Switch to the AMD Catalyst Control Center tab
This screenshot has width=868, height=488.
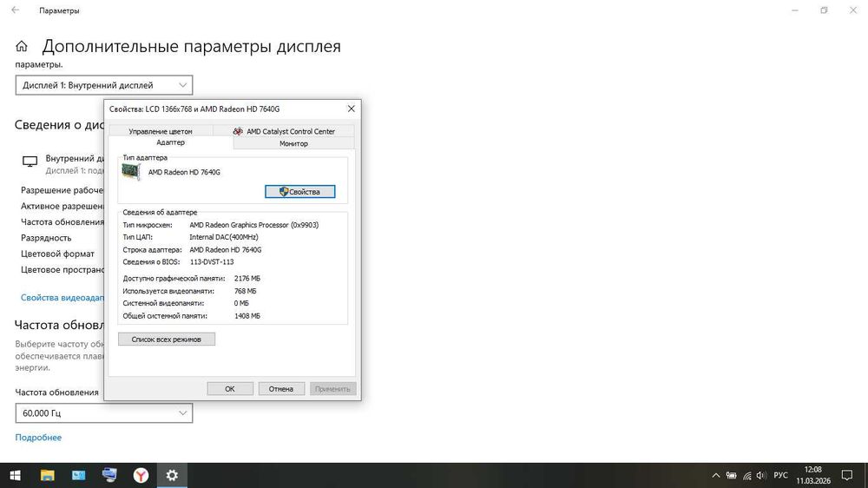tap(284, 131)
